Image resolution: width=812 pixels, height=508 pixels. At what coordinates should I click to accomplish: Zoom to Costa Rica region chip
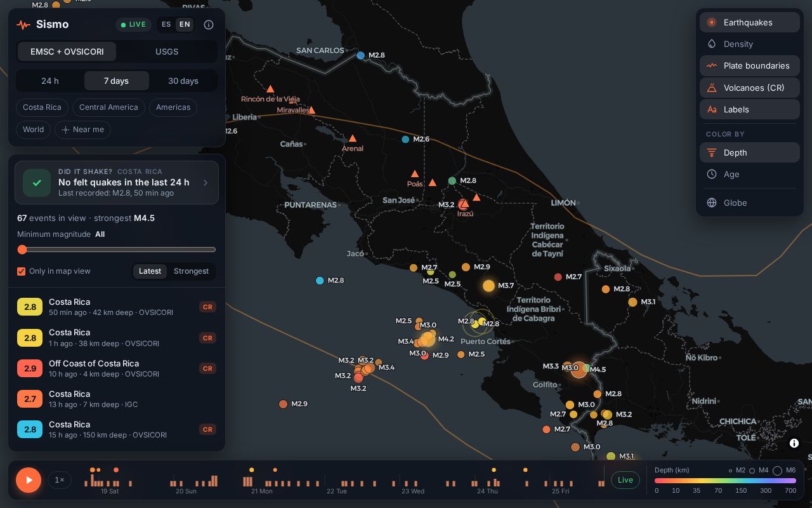pyautogui.click(x=42, y=107)
